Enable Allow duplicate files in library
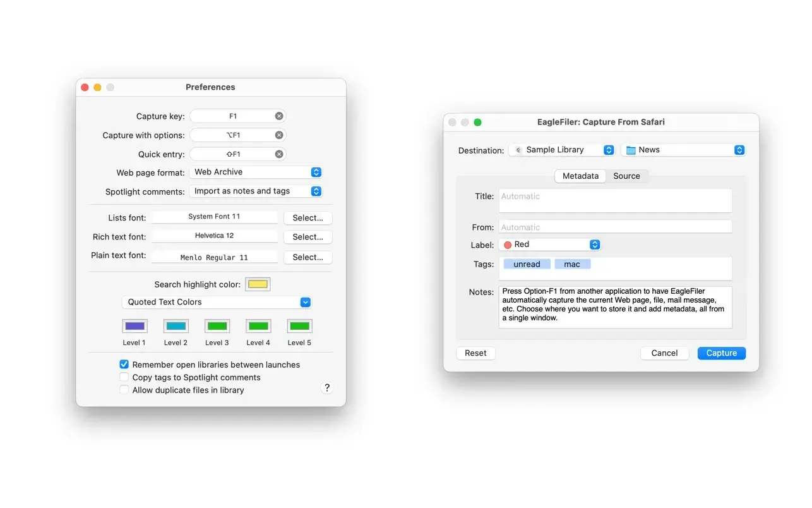The width and height of the screenshot is (812, 508). (124, 390)
